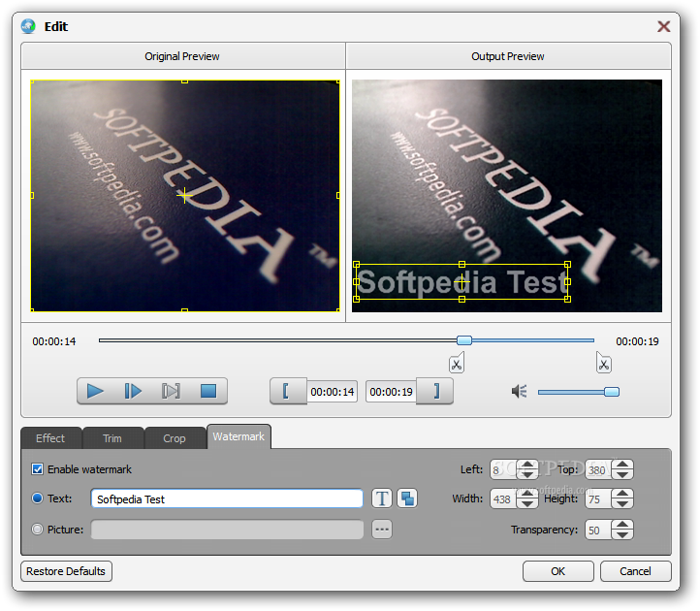Click the Left value field
This screenshot has height=611, width=700.
click(504, 469)
